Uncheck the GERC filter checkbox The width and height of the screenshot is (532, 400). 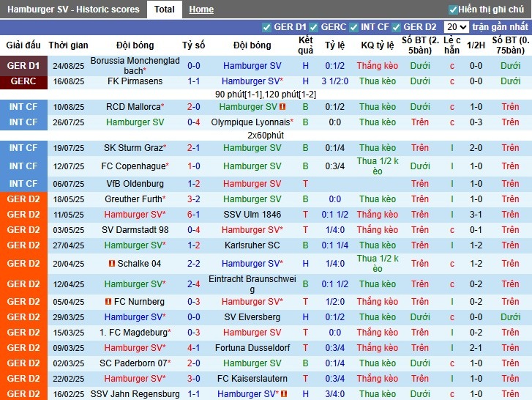pyautogui.click(x=313, y=27)
